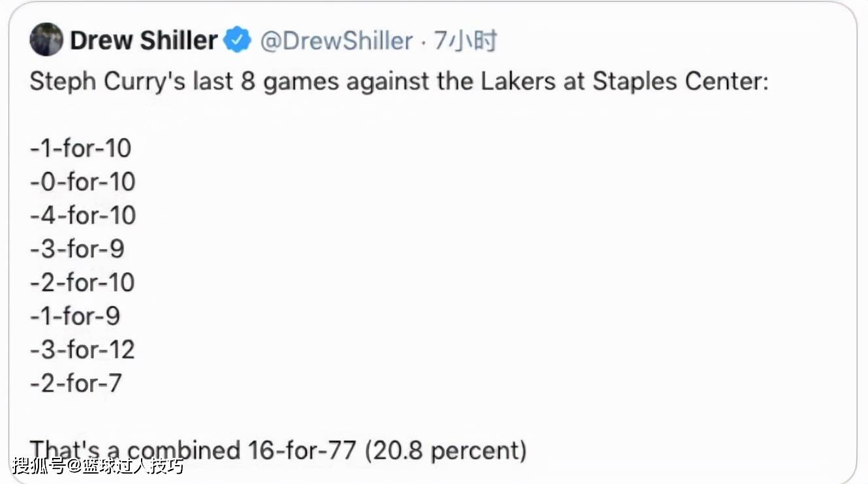868x484 pixels.
Task: Click the 7小时 timestamp
Action: (465, 41)
